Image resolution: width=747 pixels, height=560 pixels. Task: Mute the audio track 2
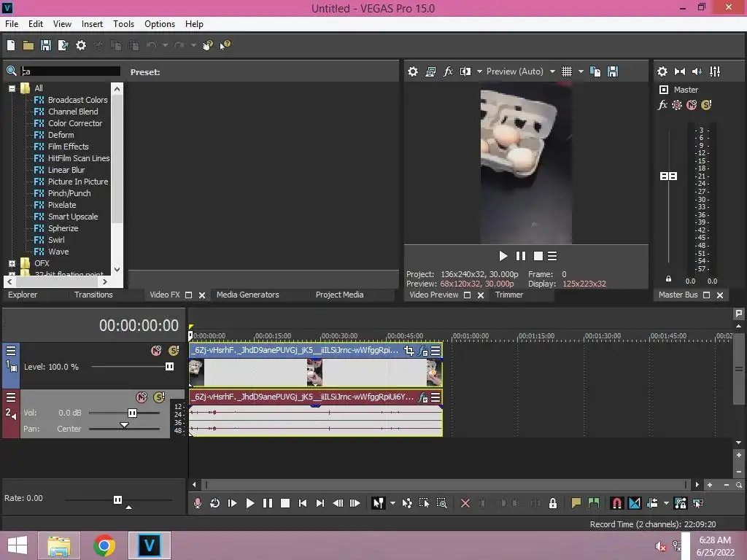[142, 397]
